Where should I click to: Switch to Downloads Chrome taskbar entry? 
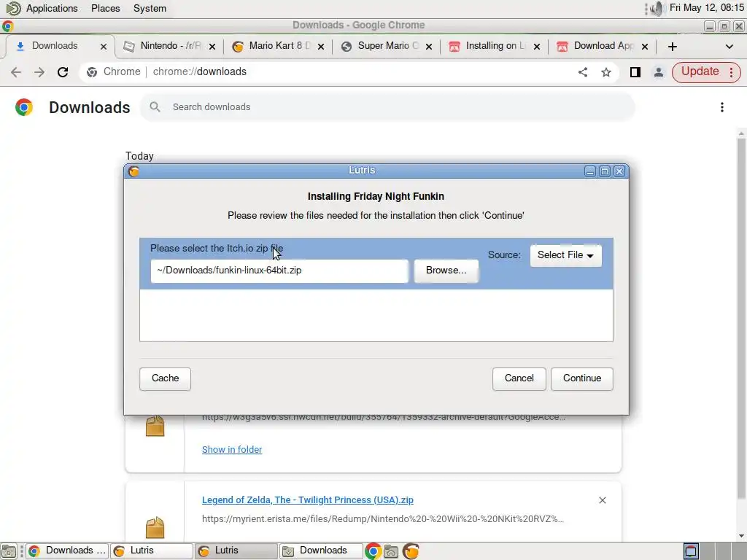[67, 551]
